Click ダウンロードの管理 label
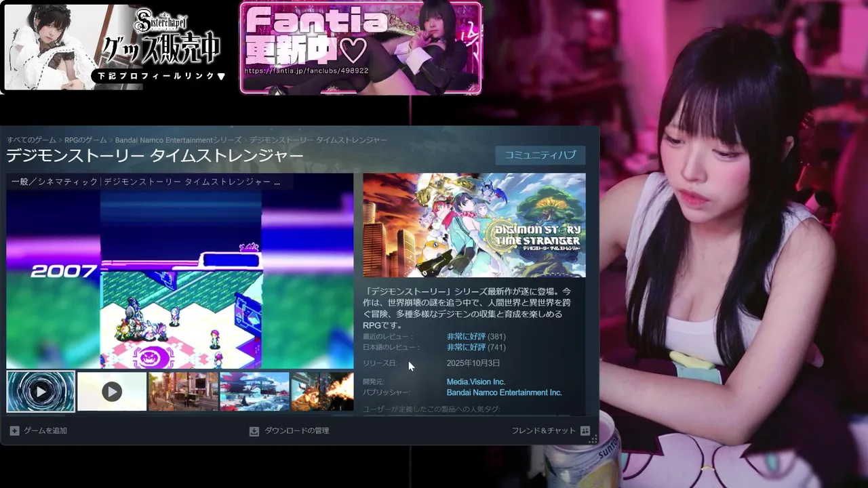Viewport: 868px width, 488px height. pyautogui.click(x=296, y=431)
